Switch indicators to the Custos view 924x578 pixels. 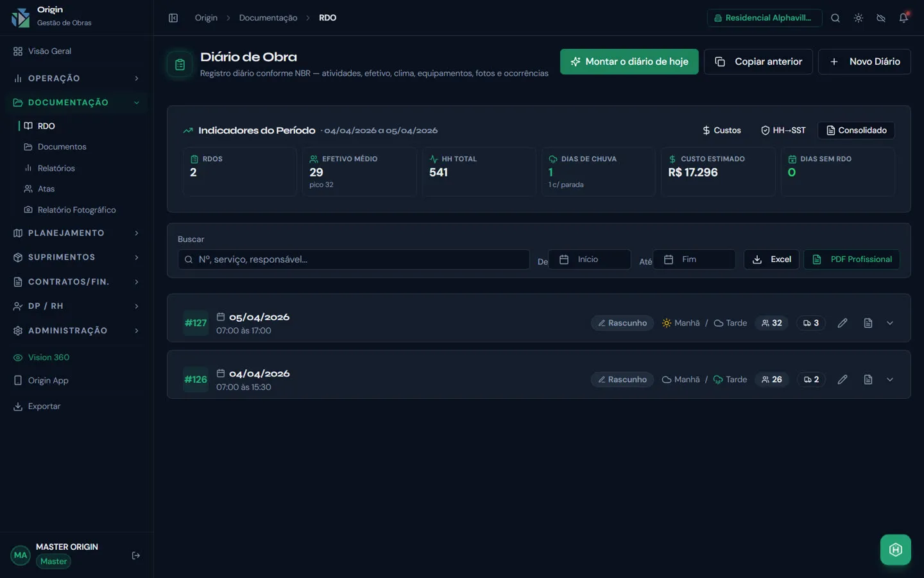pyautogui.click(x=722, y=130)
